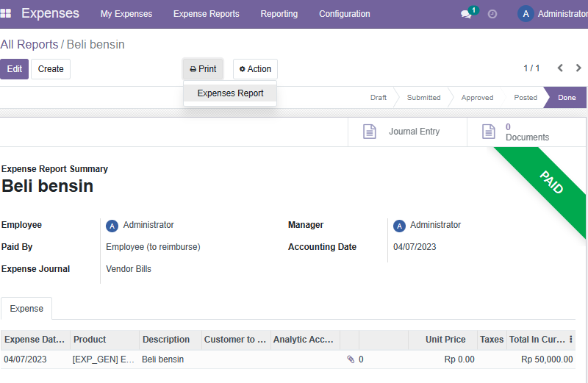Select the Expense tab
The height and width of the screenshot is (383, 588).
26,308
